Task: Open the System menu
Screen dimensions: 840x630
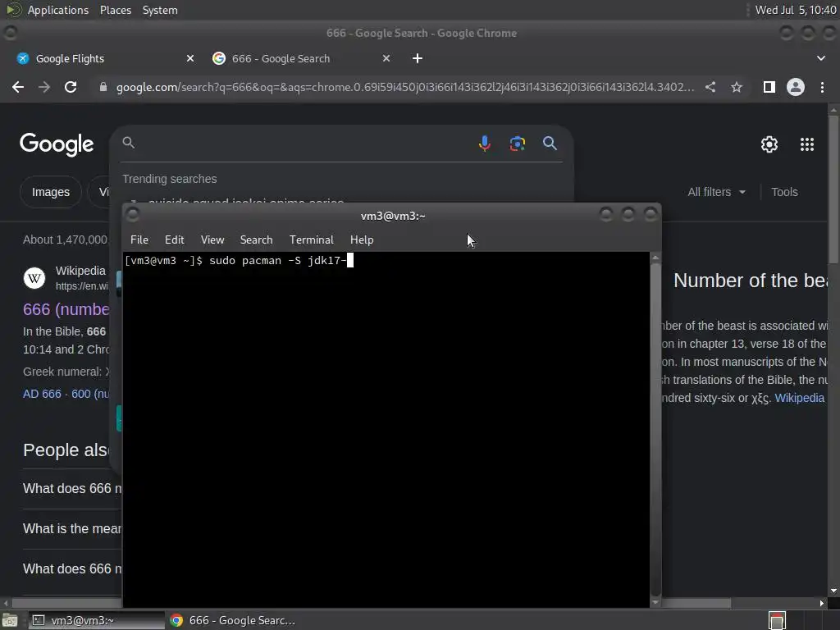Action: click(x=160, y=10)
